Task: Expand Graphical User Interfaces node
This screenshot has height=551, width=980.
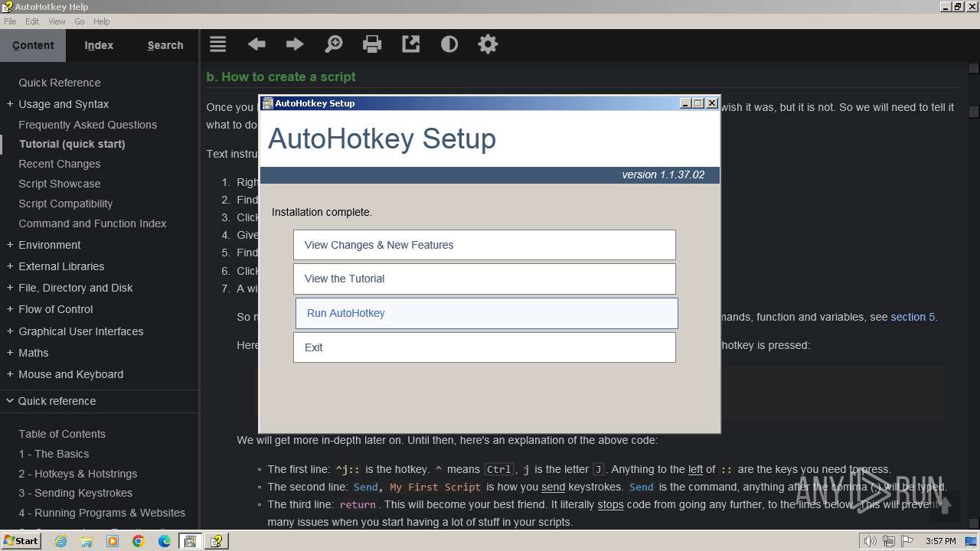Action: (10, 331)
